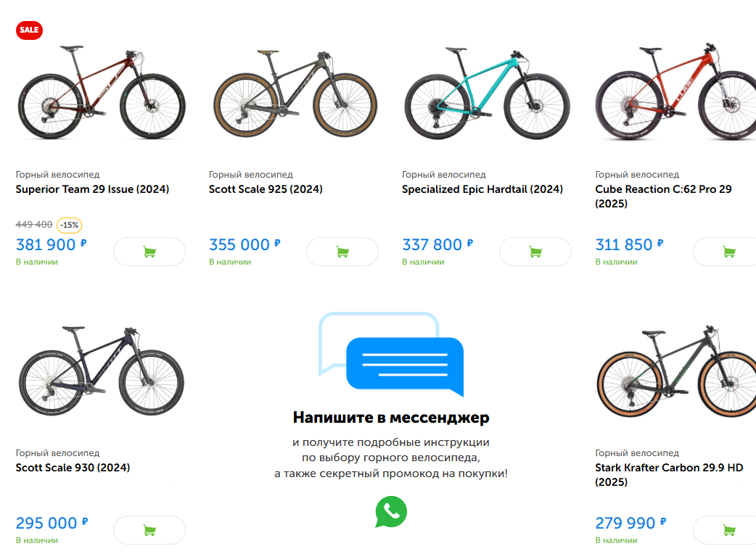Open Specialized Epic Hardtail (2024) link
756x554 pixels.
pos(482,189)
